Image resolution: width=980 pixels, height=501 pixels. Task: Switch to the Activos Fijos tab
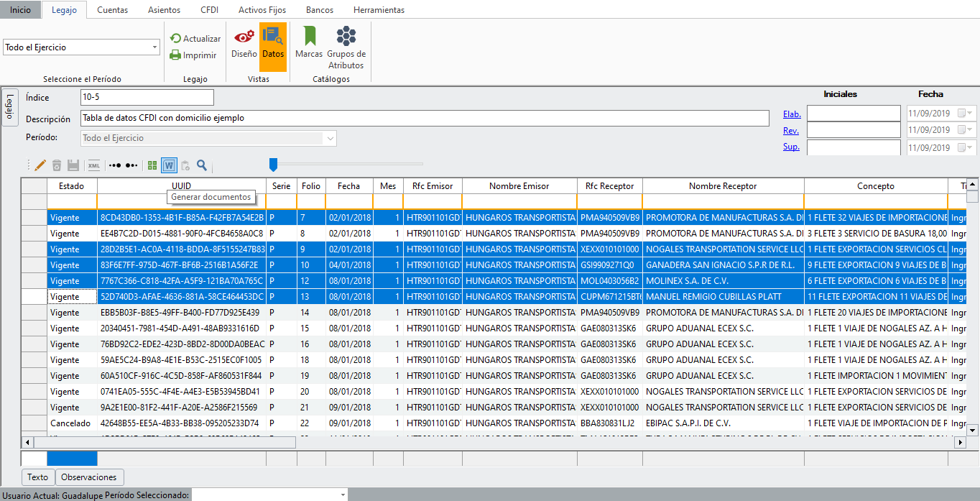coord(262,10)
